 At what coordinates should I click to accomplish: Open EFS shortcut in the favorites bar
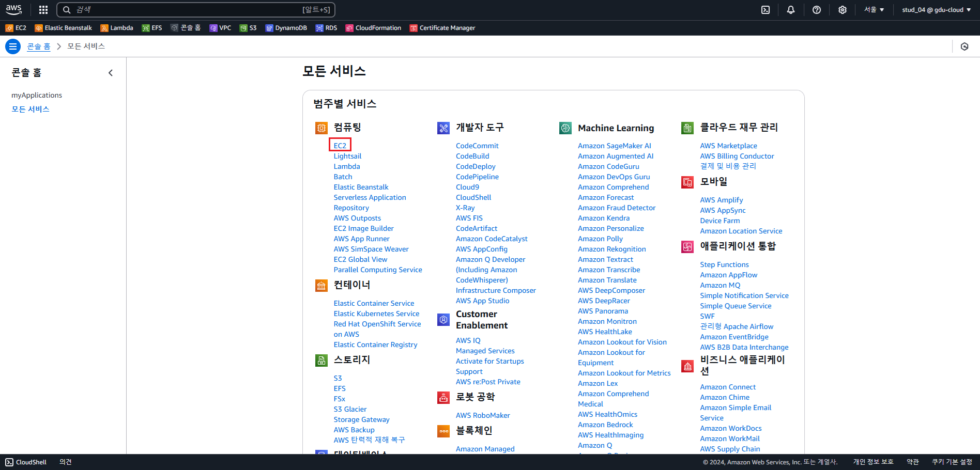coord(152,28)
